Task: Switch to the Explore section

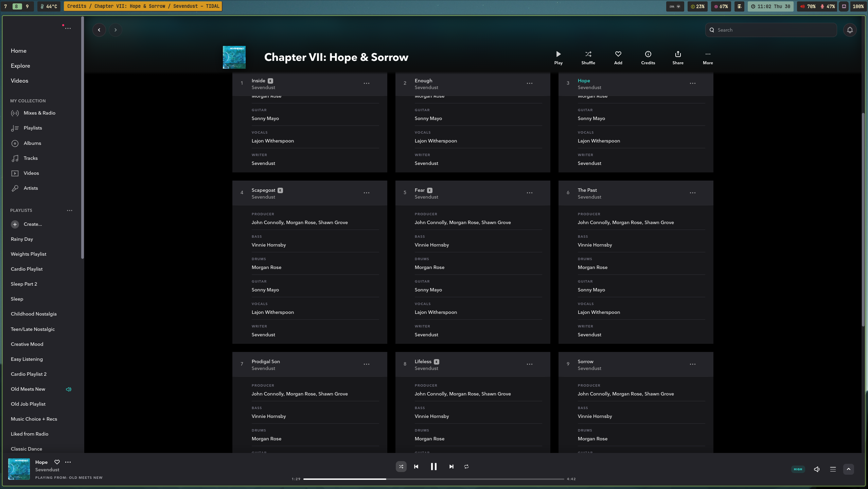Action: (20, 65)
